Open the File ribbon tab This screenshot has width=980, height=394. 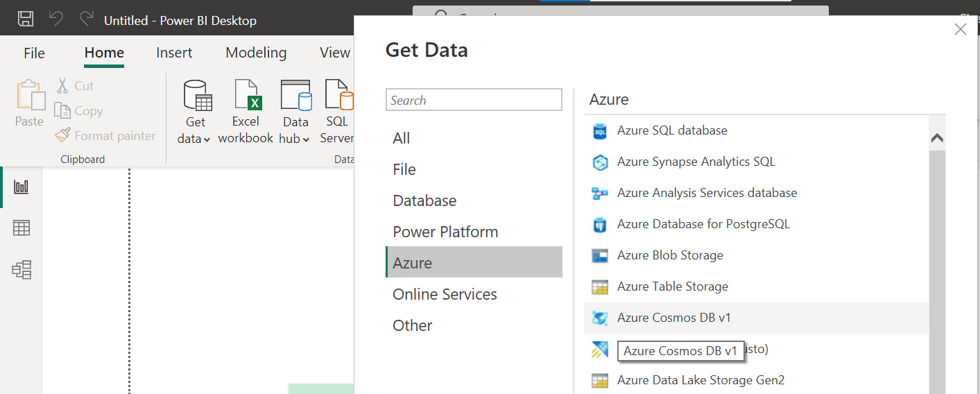click(x=34, y=53)
